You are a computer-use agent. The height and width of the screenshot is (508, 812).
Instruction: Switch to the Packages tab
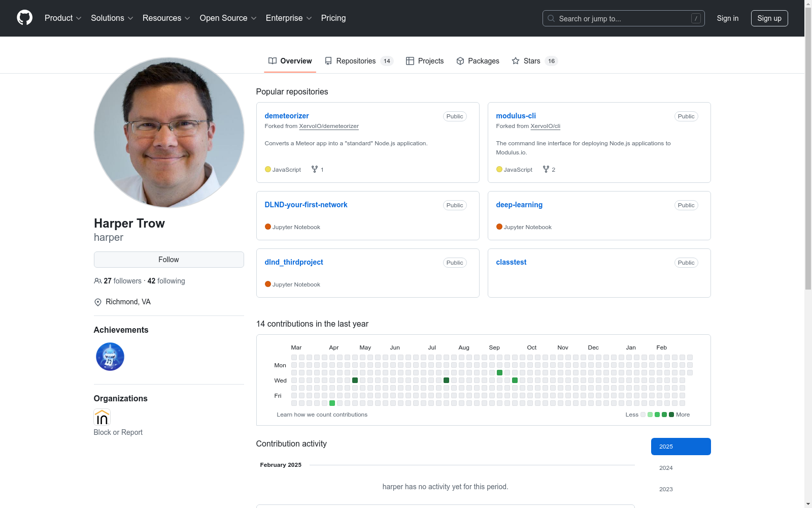(x=478, y=61)
